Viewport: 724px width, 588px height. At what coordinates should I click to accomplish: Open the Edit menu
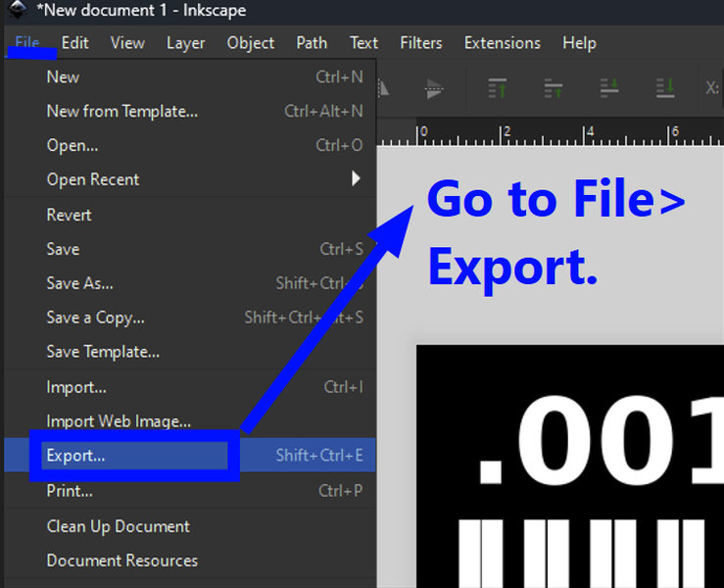click(74, 43)
